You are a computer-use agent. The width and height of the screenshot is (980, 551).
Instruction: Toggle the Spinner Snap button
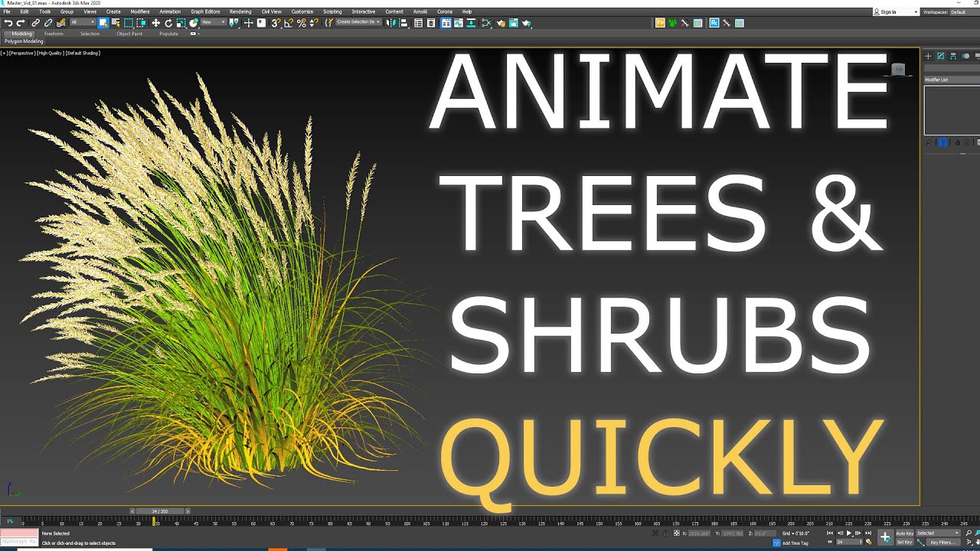314,23
